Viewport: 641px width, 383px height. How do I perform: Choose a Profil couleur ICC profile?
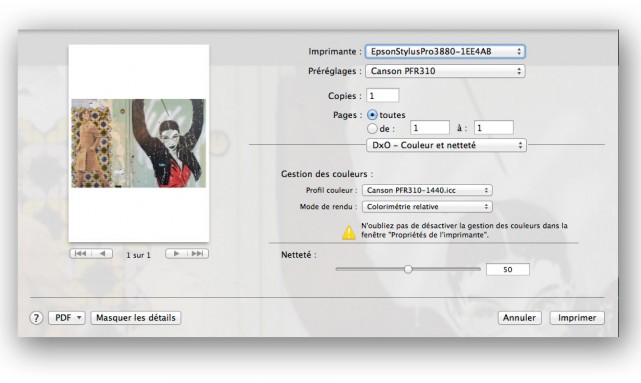(x=427, y=190)
